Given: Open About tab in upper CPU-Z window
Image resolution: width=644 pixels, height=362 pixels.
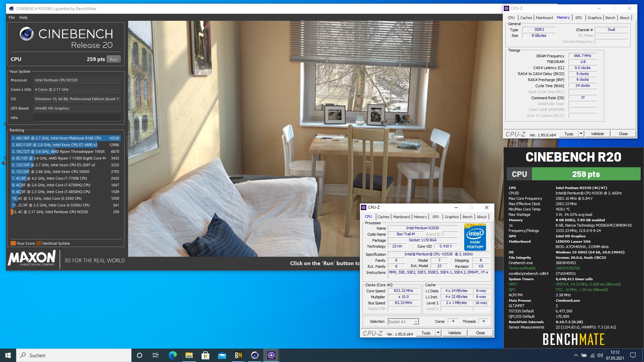Looking at the screenshot, I should tap(625, 18).
